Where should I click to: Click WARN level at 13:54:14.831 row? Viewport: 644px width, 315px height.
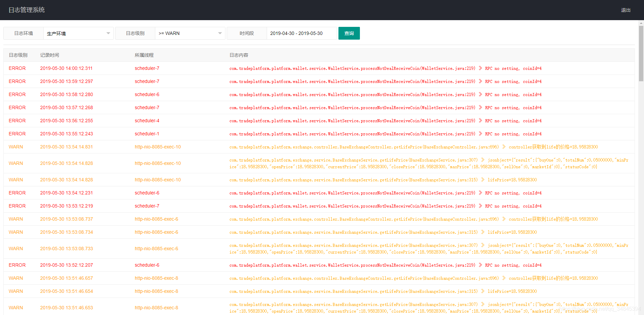pos(16,147)
